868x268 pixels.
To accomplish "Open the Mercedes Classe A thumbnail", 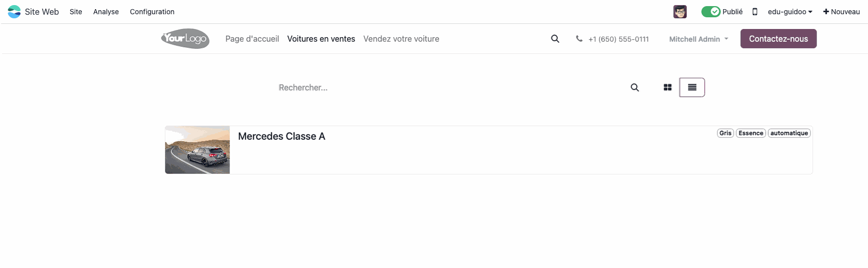I will pos(197,150).
